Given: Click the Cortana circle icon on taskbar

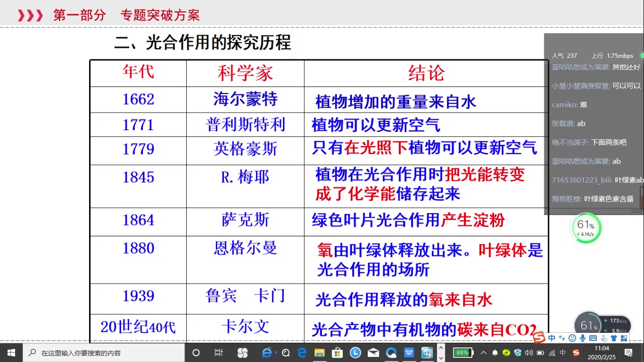Looking at the screenshot, I should [x=196, y=353].
